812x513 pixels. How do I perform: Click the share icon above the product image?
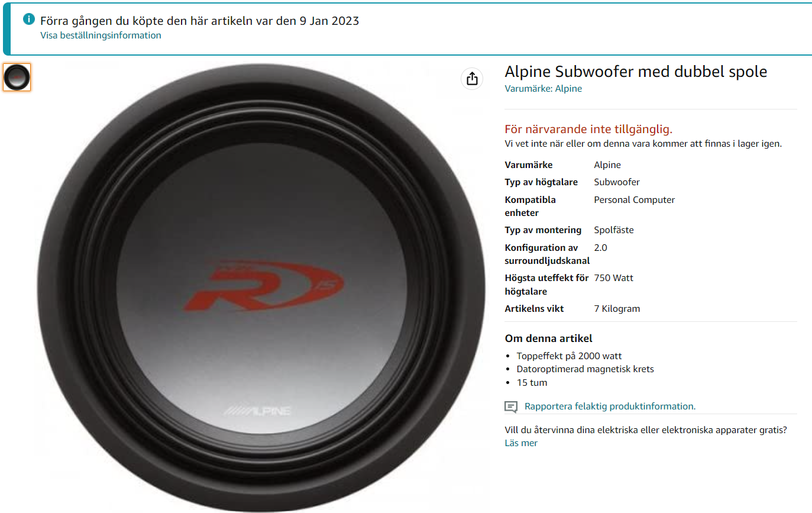472,78
